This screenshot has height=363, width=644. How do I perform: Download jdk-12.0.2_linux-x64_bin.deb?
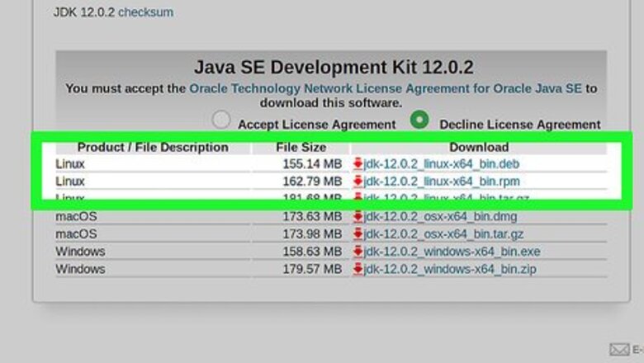pos(442,163)
